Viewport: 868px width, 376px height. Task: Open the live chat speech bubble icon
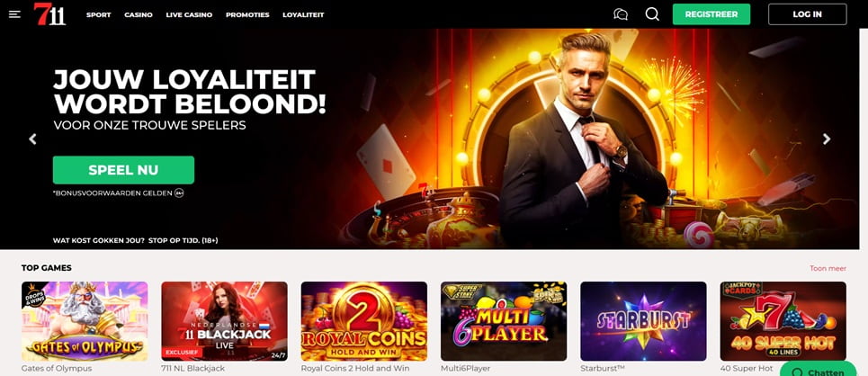[621, 14]
